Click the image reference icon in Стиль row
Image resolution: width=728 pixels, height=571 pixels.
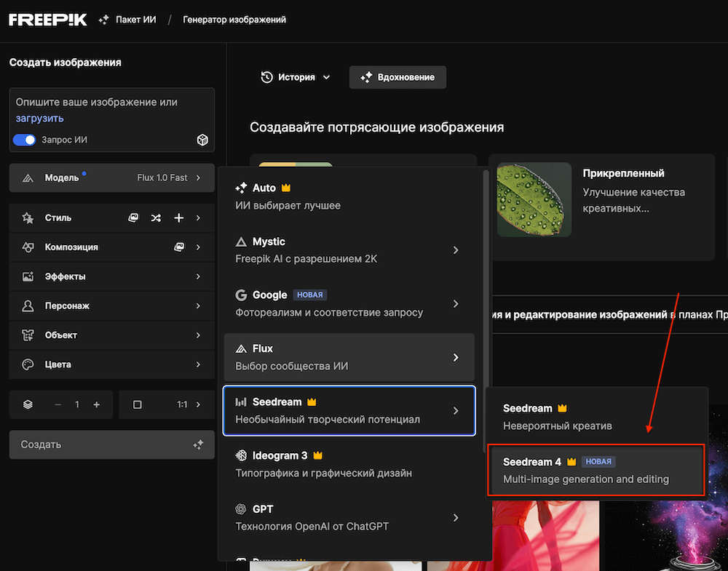[x=133, y=217]
